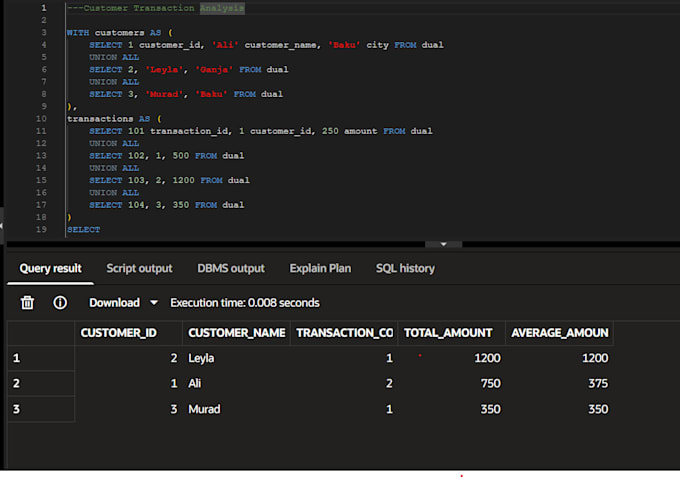Image resolution: width=680 pixels, height=477 pixels.
Task: Select the Leyla cell in results
Action: tap(236, 358)
